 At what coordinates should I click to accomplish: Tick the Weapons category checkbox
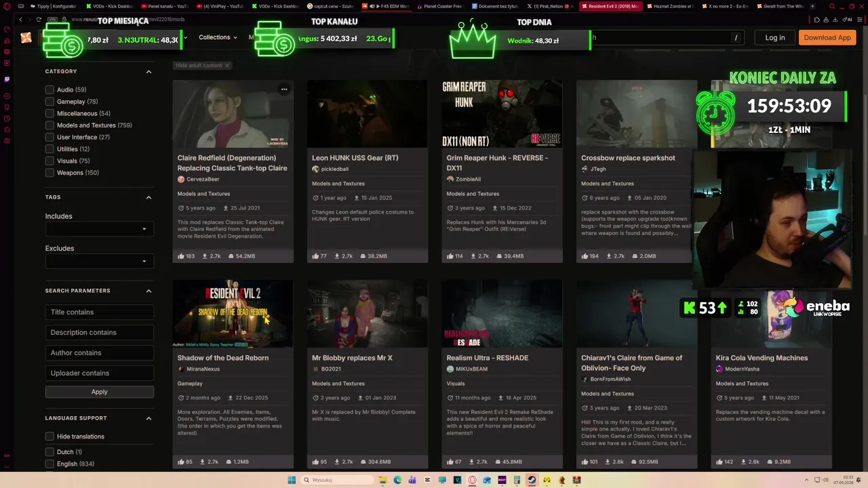coord(50,173)
